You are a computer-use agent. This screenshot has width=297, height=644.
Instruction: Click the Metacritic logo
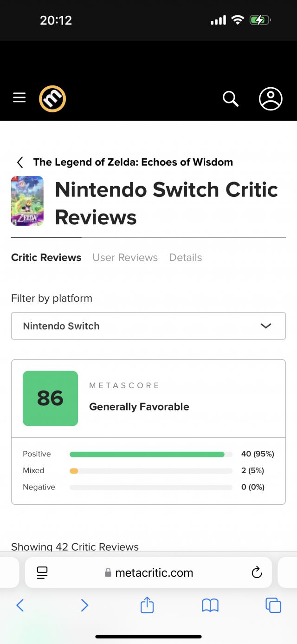(52, 98)
